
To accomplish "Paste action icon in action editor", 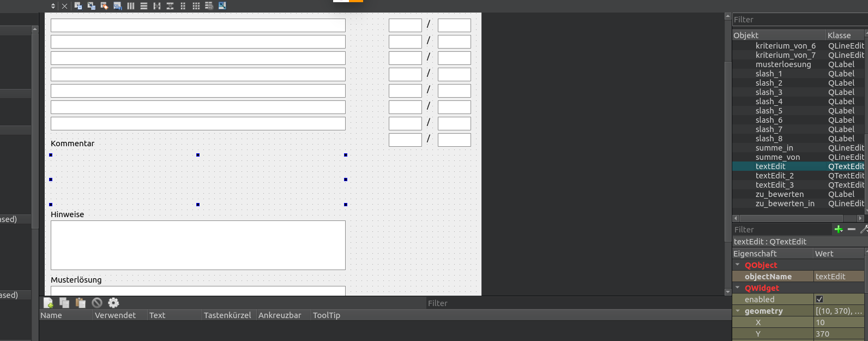I will [x=81, y=303].
